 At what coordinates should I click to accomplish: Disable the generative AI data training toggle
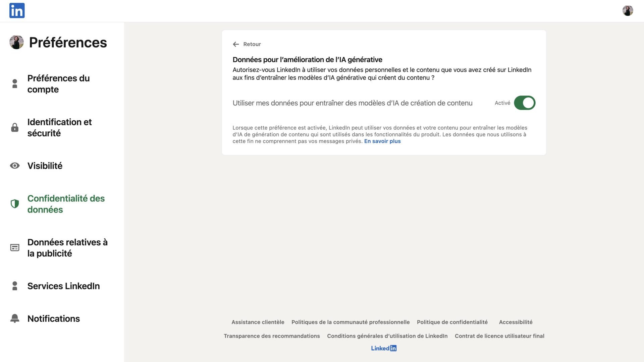525,103
